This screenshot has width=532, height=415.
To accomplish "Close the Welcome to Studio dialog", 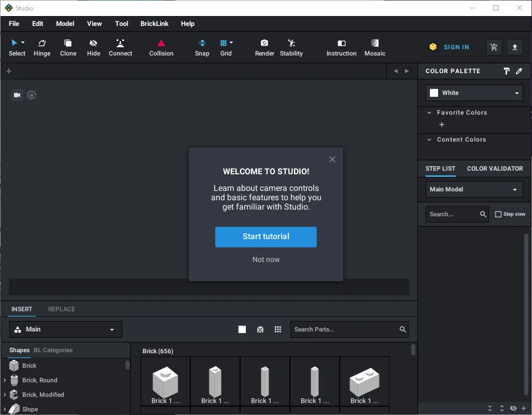I will pyautogui.click(x=332, y=159).
